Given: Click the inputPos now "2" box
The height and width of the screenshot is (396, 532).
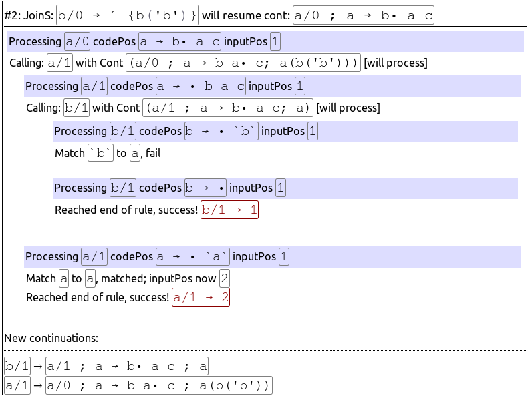Looking at the screenshot, I should pyautogui.click(x=225, y=279).
